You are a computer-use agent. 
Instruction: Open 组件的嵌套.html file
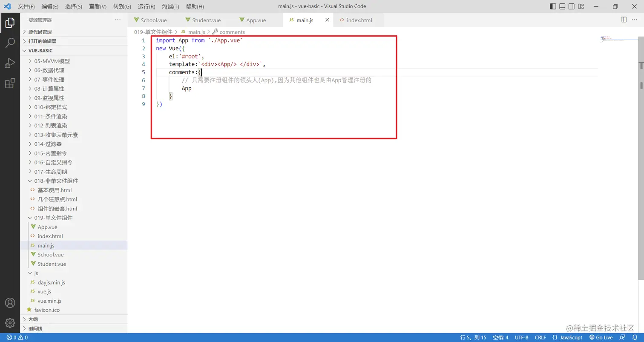coord(74,209)
